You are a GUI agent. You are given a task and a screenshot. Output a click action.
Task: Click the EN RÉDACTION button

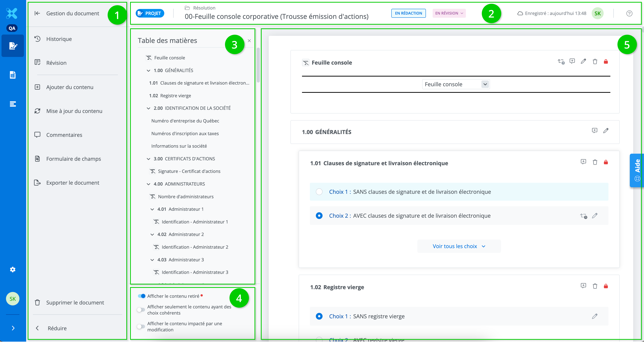[408, 13]
